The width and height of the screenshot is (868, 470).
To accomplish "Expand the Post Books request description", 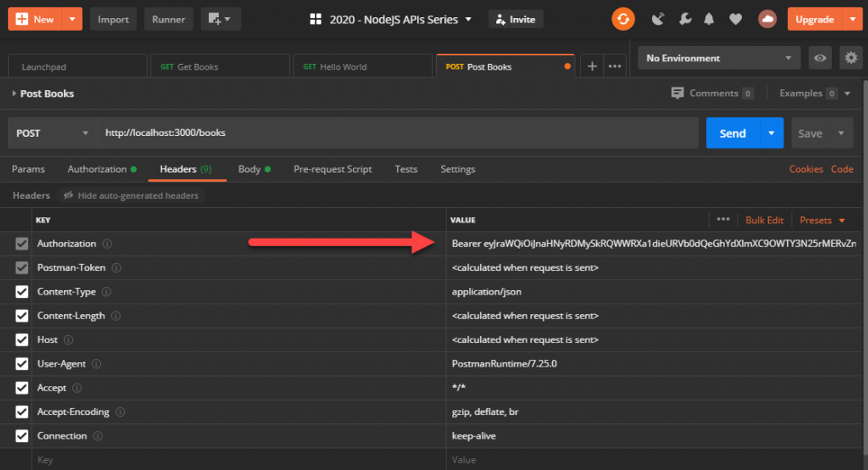I will coord(14,93).
